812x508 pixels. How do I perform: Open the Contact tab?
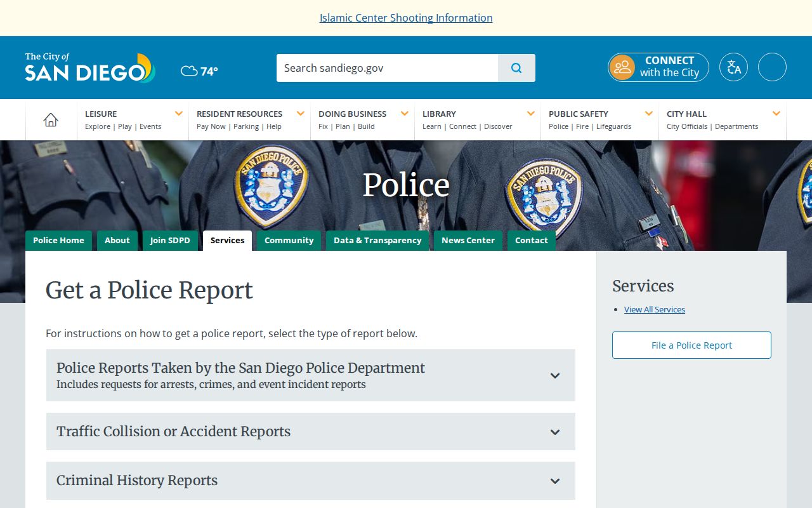(532, 241)
